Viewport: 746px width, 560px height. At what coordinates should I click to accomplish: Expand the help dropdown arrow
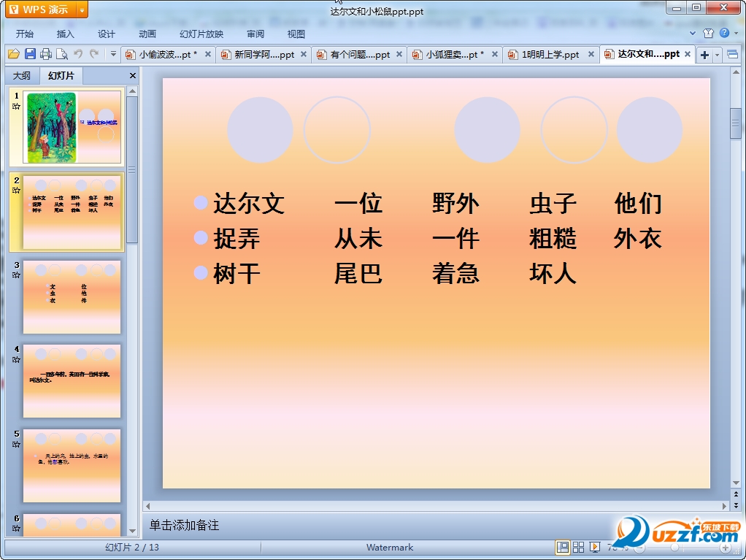[736, 34]
